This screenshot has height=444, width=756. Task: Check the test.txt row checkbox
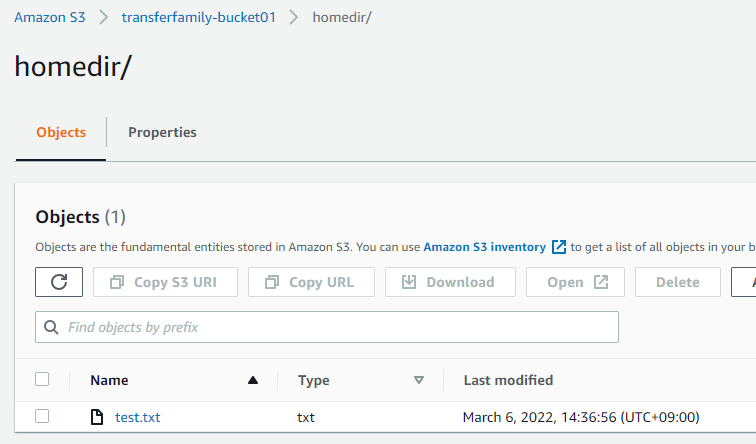(x=42, y=417)
